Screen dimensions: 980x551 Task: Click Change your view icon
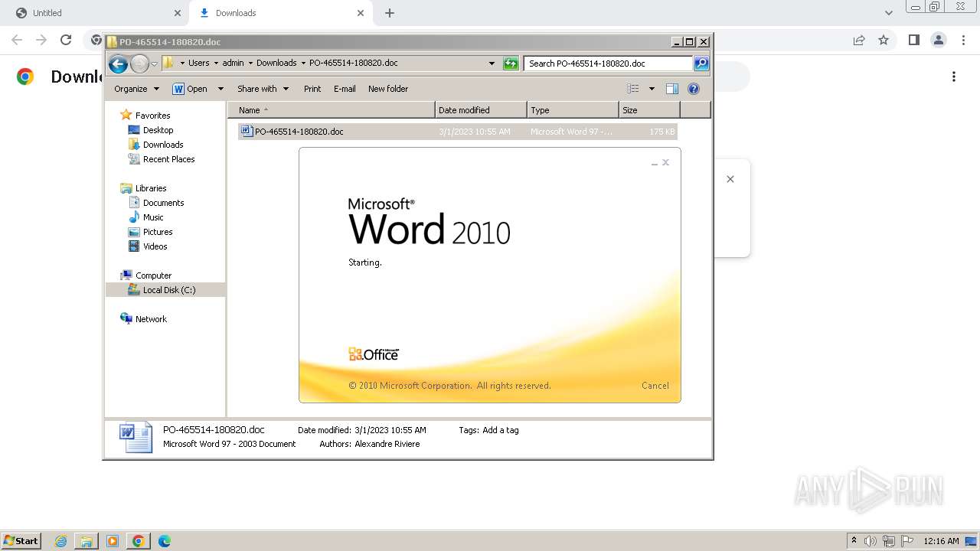[x=633, y=89]
